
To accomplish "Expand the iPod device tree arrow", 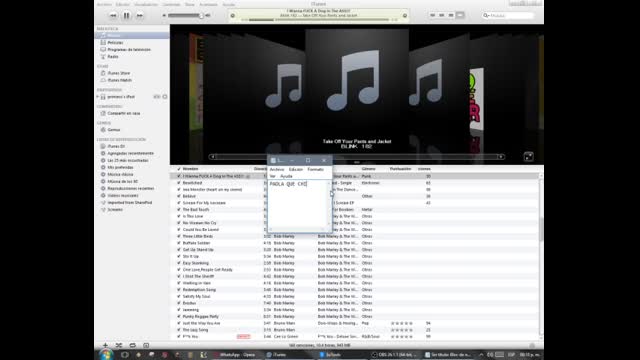I will coord(98,97).
